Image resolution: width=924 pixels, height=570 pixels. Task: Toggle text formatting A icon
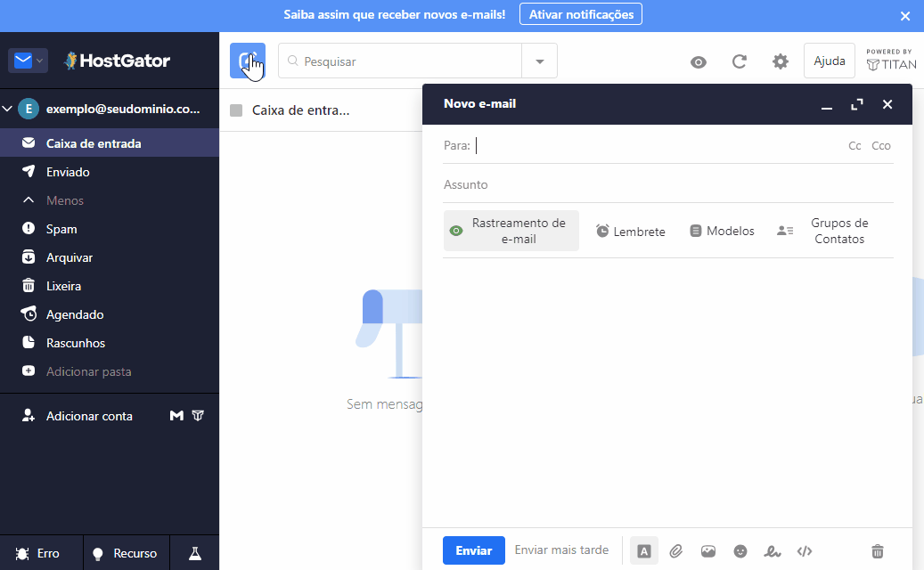[644, 551]
